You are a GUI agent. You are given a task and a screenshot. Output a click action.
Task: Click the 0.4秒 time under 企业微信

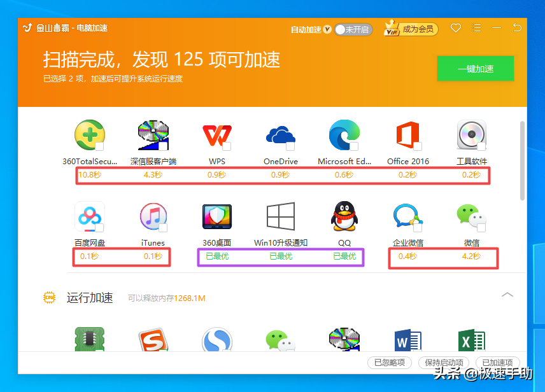(407, 256)
